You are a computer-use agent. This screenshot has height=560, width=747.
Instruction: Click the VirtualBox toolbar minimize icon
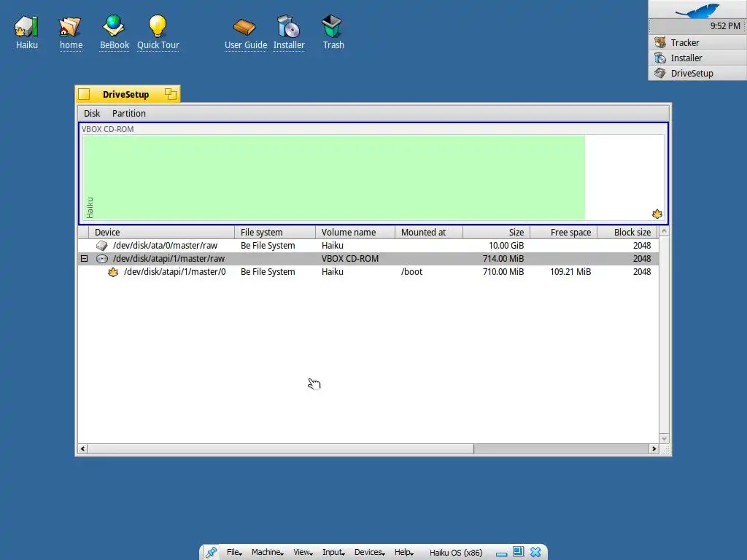pos(501,553)
